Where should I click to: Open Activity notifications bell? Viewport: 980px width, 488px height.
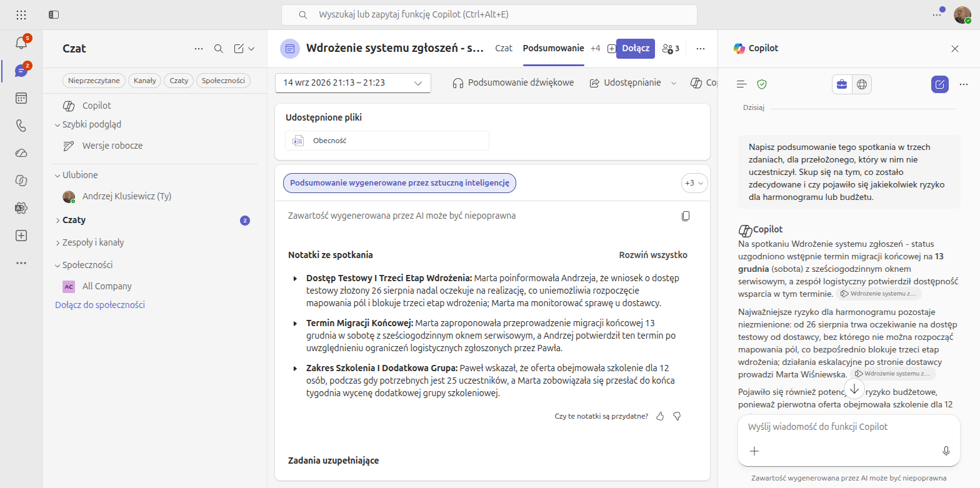click(x=21, y=42)
